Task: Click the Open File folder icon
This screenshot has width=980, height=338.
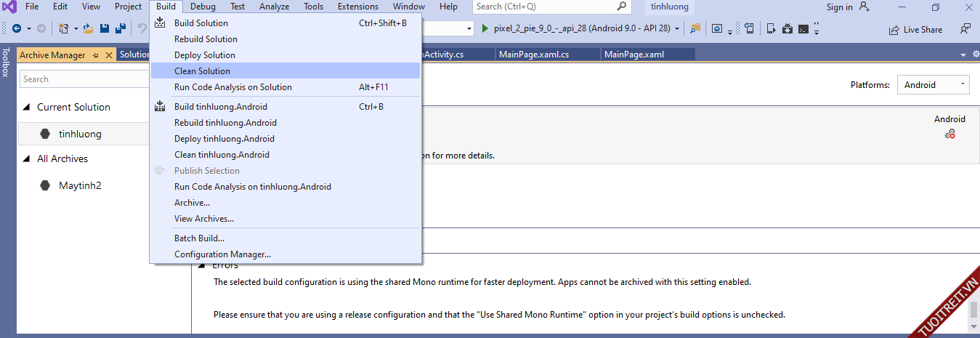Action: point(89,29)
